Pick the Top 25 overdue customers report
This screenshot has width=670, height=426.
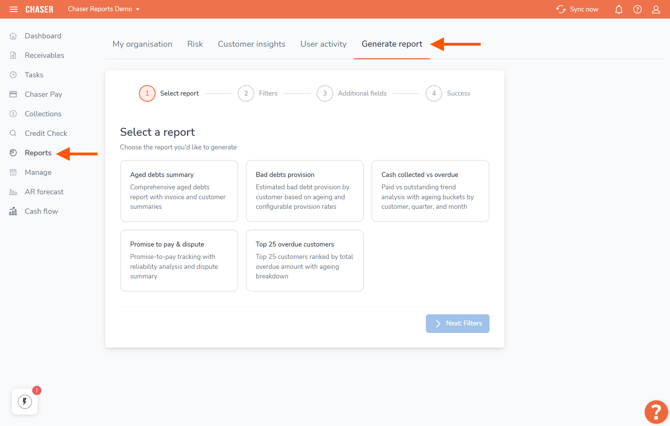click(x=304, y=260)
